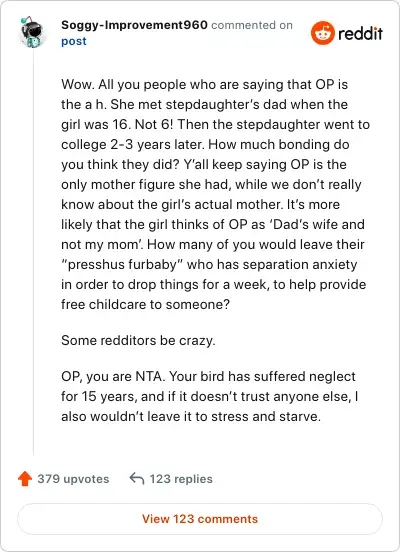
Task: Open the blue "post" link
Action: point(74,42)
